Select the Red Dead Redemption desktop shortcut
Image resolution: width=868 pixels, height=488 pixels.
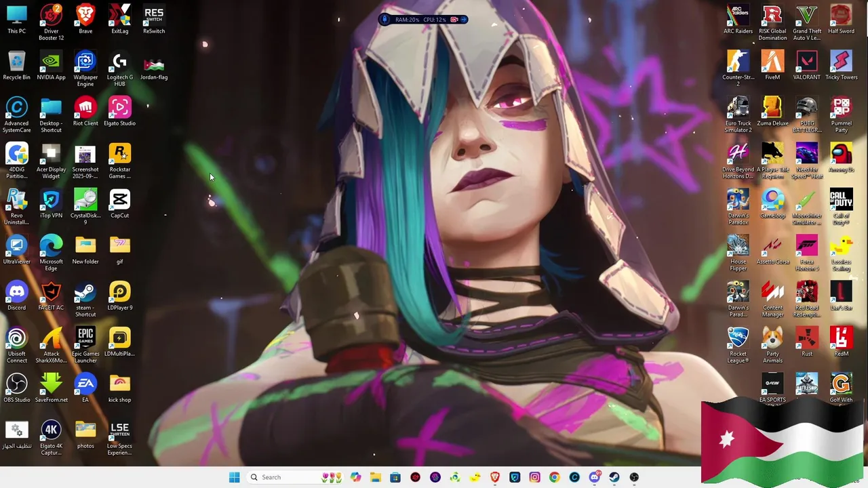coord(807,299)
